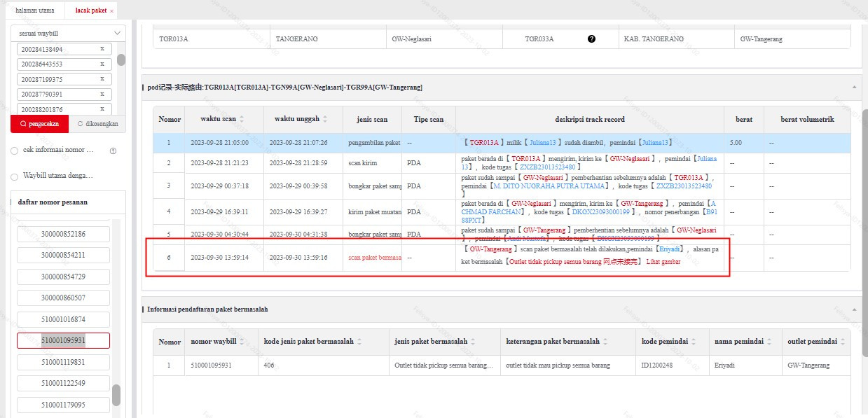Open help icon next to cek informasi nomor

113,151
